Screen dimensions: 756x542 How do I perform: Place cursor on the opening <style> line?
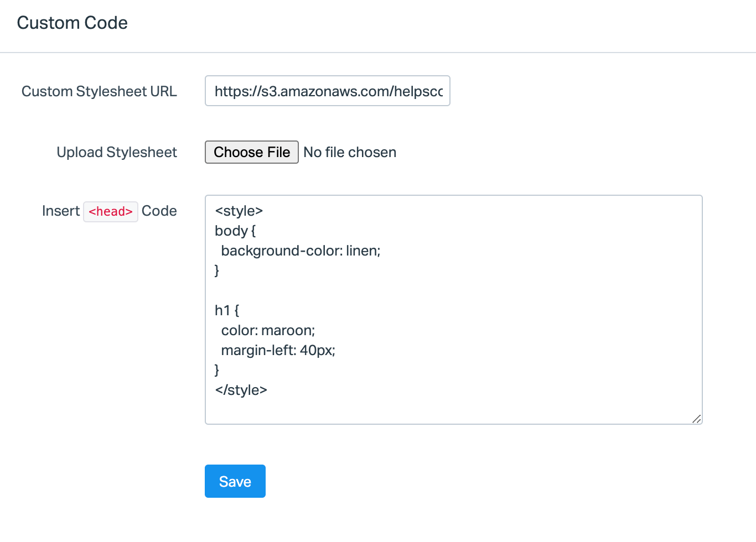tap(239, 211)
